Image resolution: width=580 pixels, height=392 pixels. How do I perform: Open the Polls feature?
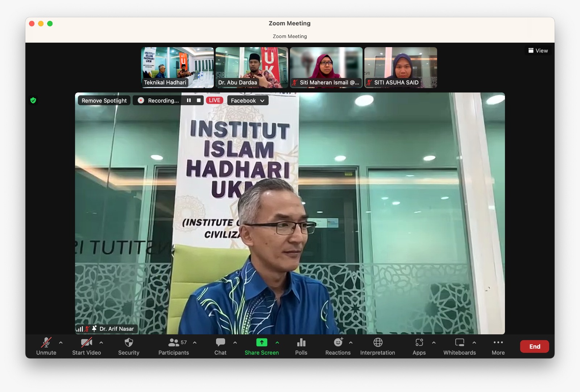301,346
